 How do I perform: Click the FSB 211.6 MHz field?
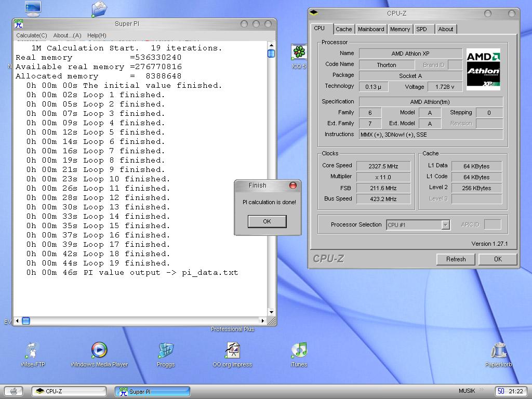coord(383,188)
